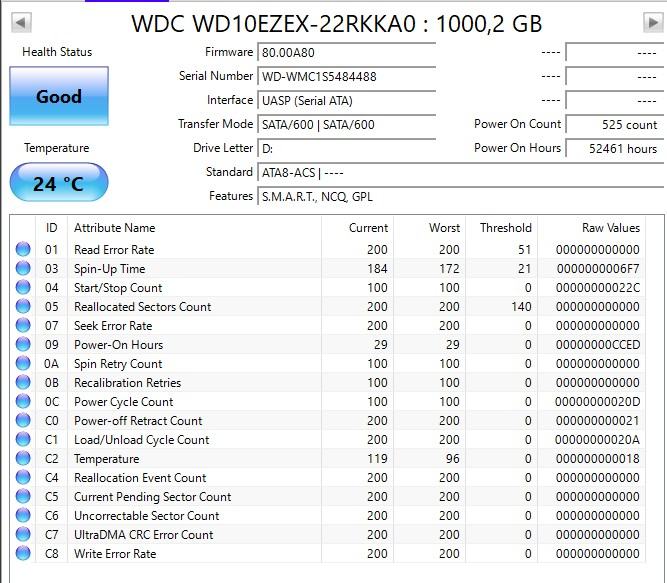The width and height of the screenshot is (667, 583).
Task: Select the Write Error Rate attribute name
Action: coord(115,554)
